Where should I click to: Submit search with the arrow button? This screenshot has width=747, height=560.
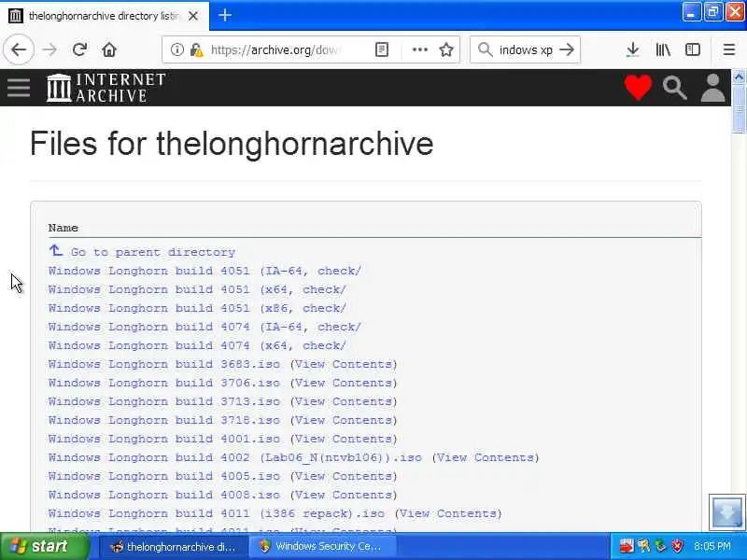coord(567,49)
